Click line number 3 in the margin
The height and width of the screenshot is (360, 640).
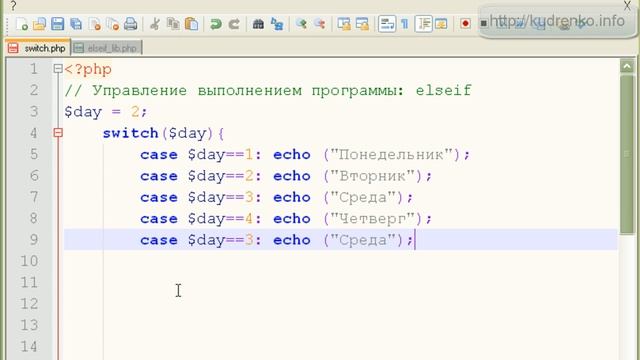click(34, 111)
